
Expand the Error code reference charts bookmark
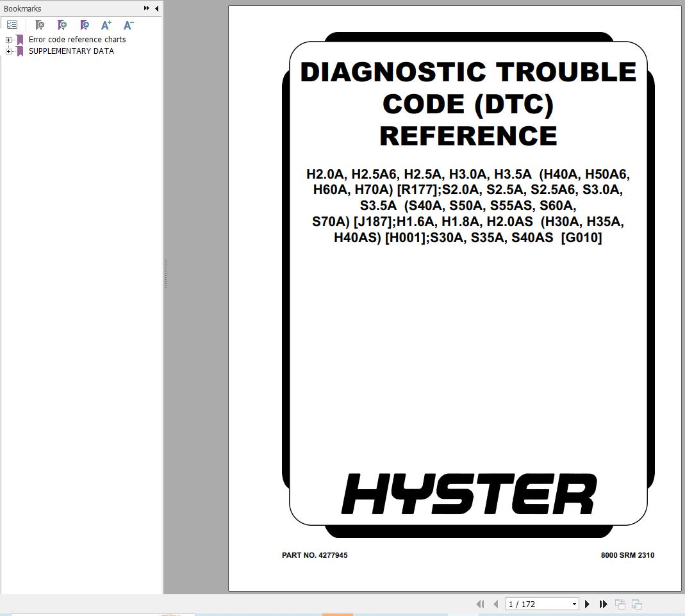pyautogui.click(x=8, y=40)
